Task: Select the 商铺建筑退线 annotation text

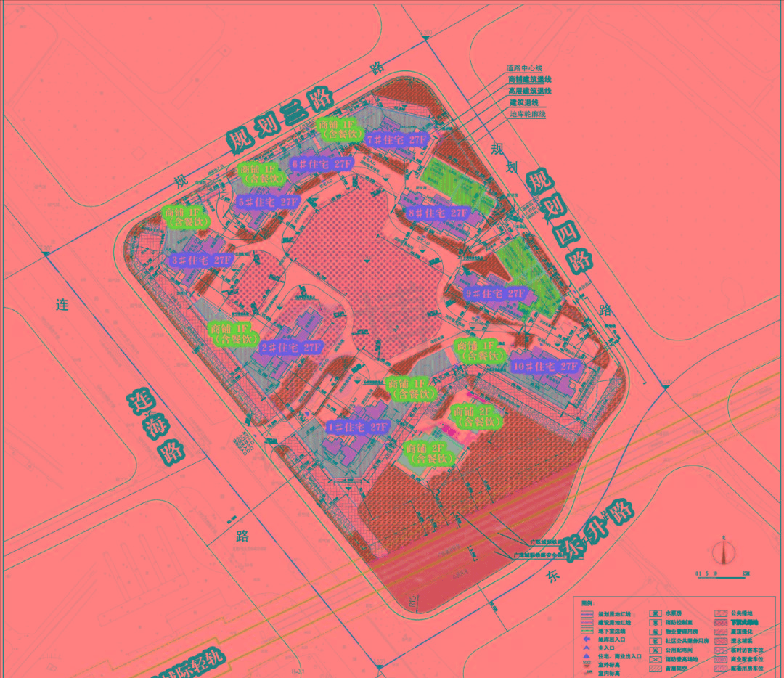Action: (x=529, y=80)
